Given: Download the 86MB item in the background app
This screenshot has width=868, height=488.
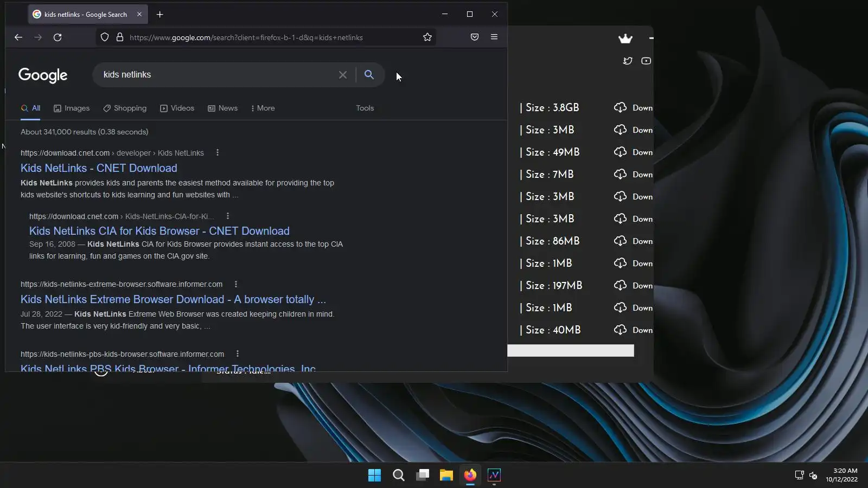Looking at the screenshot, I should pyautogui.click(x=633, y=241).
